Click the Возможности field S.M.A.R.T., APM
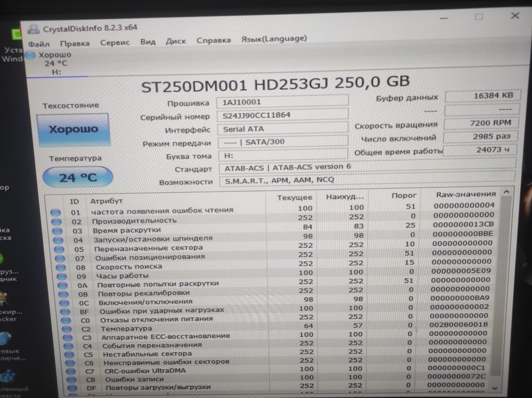Image resolution: width=532 pixels, height=398 pixels. click(368, 180)
